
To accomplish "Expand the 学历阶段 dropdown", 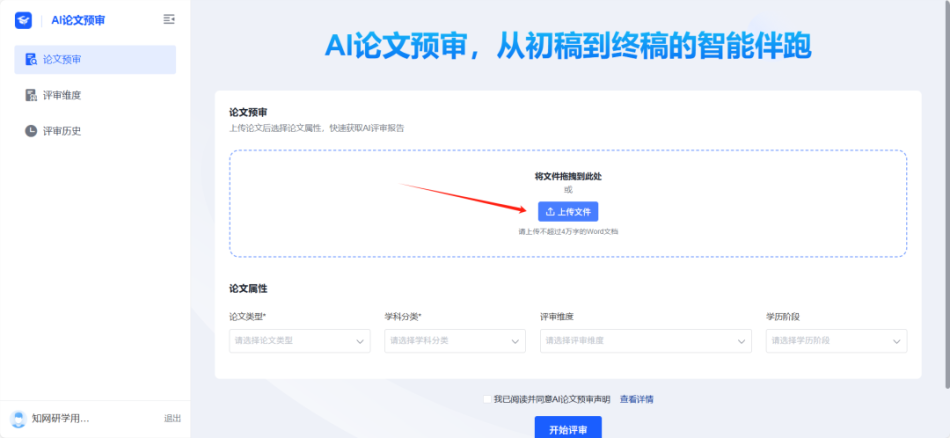I will 836,341.
